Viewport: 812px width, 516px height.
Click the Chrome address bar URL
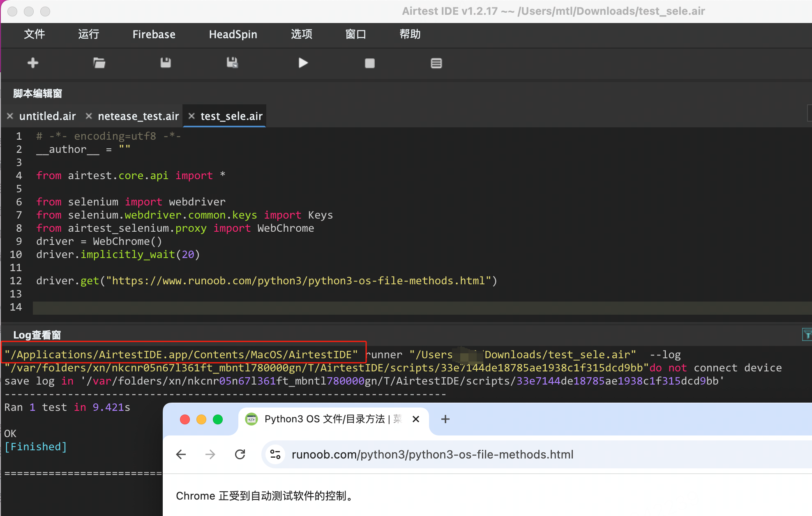[x=432, y=454]
